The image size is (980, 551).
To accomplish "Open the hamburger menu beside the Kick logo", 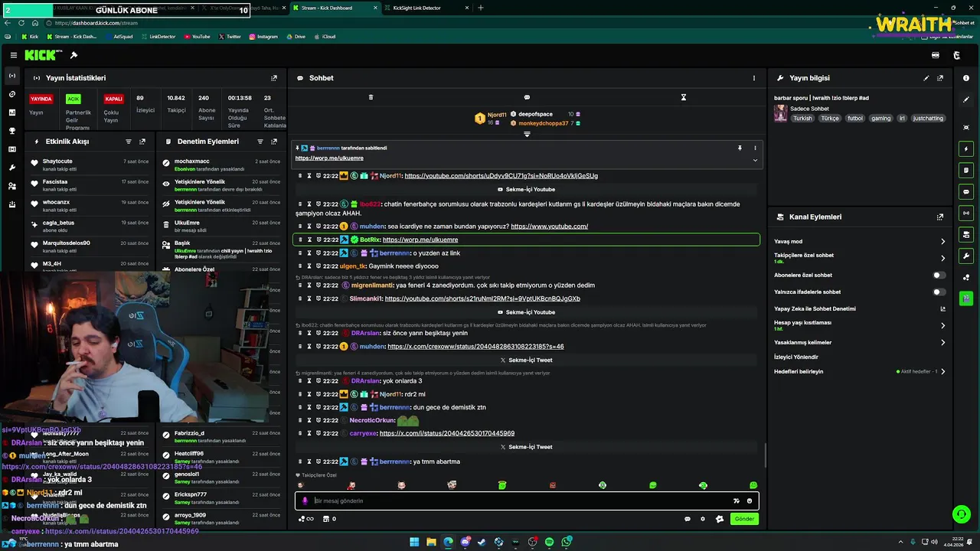I will [14, 55].
